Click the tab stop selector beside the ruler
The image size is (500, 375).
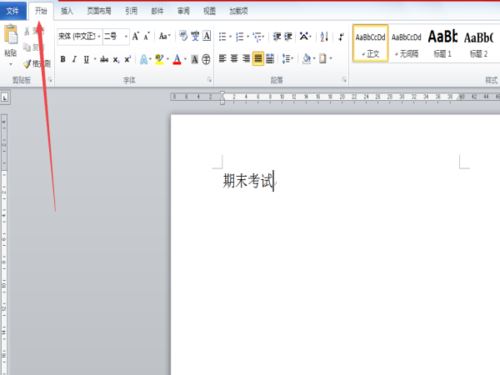[5, 98]
